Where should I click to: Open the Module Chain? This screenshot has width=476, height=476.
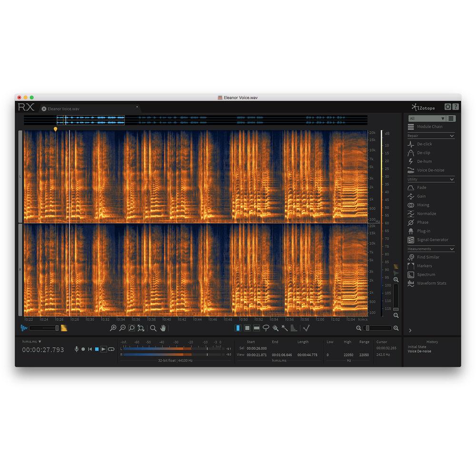pos(429,127)
